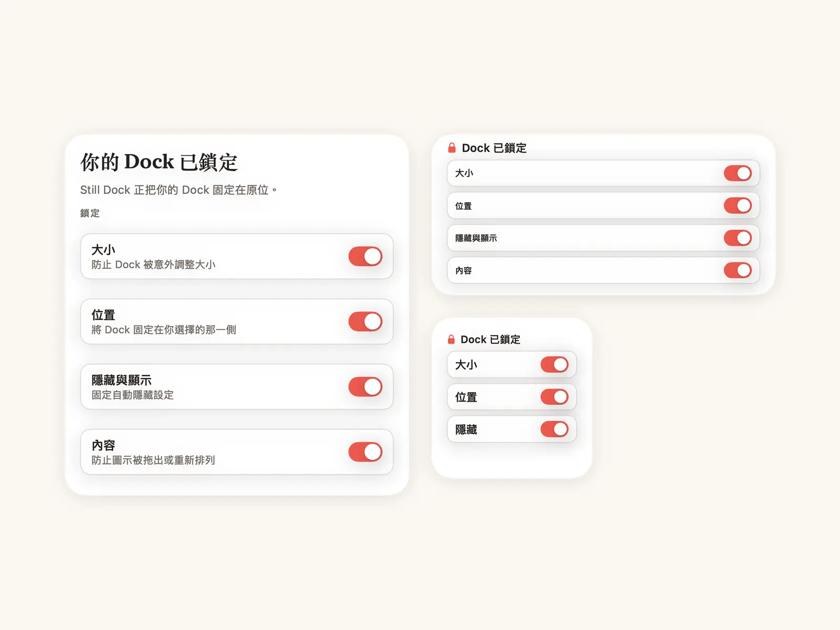The image size is (840, 630).
Task: Click the 大小 label in the small widget
Action: (x=466, y=365)
